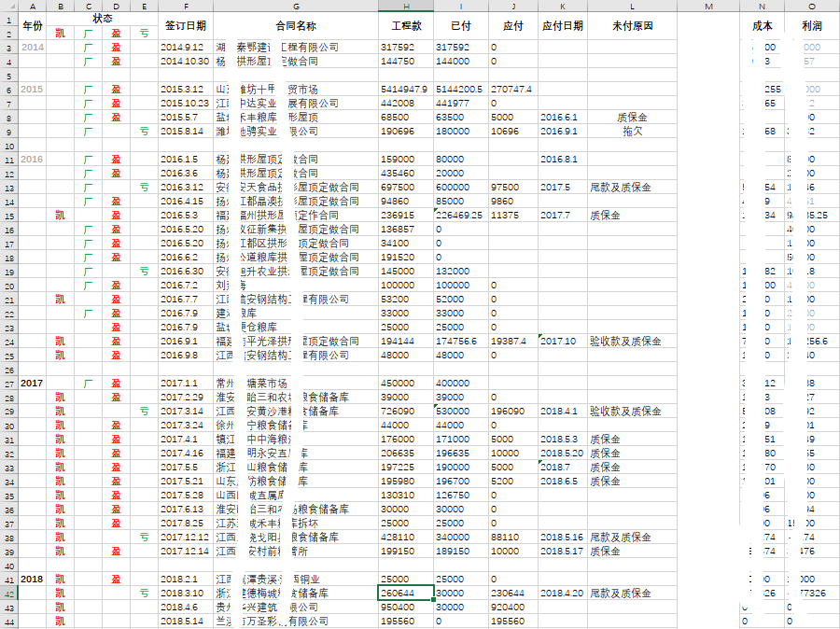Select the 利润 header cell

(x=811, y=25)
